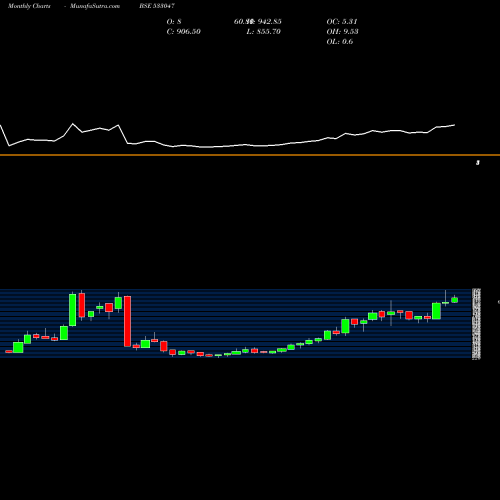Screen dimensions: 500x500
Task: Click the 'OH: 9.53' reading
Action: [342, 32]
